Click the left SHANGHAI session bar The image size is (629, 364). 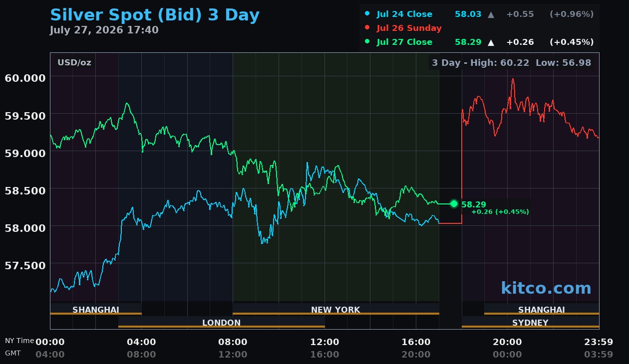[x=96, y=309]
